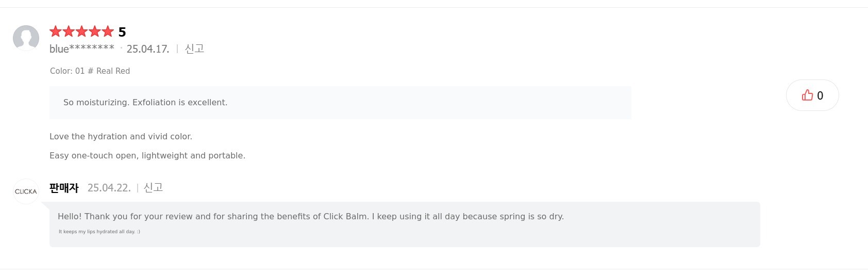Image resolution: width=868 pixels, height=274 pixels.
Task: Click the 'Easy one-touch open' review line
Action: [147, 155]
